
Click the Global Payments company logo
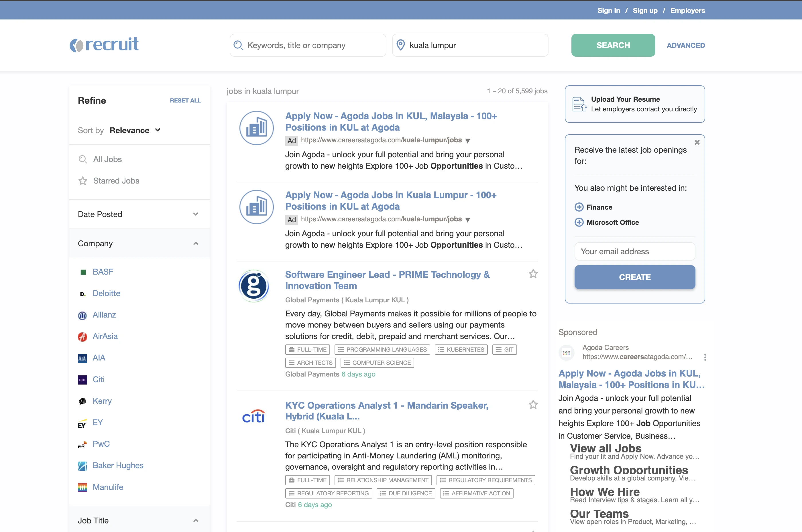click(254, 286)
